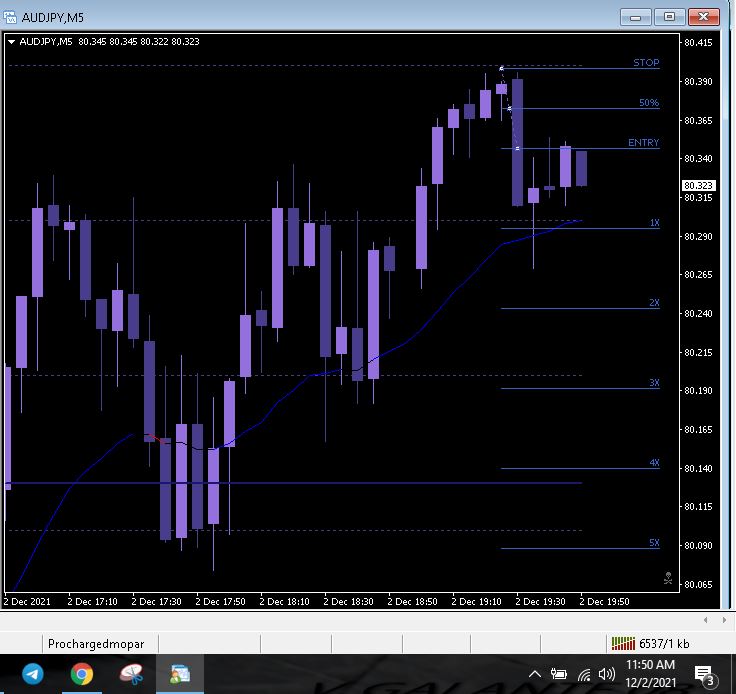Viewport: 736px width, 694px height.
Task: Minimize the AUDJPY,M5 chart window
Action: 636,17
